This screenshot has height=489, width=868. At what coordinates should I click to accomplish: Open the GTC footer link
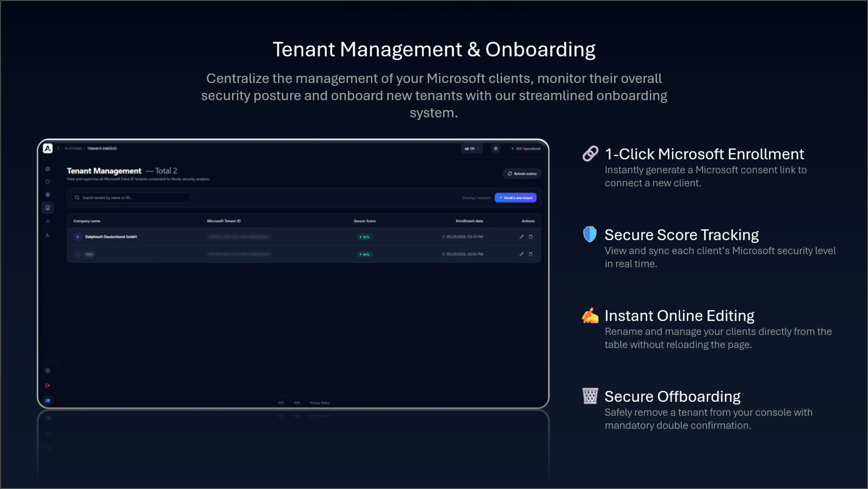(281, 403)
